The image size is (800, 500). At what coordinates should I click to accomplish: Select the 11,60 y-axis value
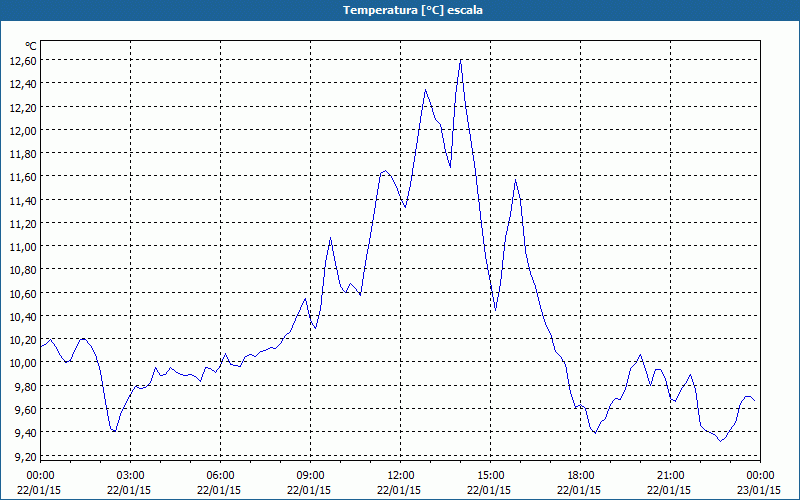click(x=23, y=177)
